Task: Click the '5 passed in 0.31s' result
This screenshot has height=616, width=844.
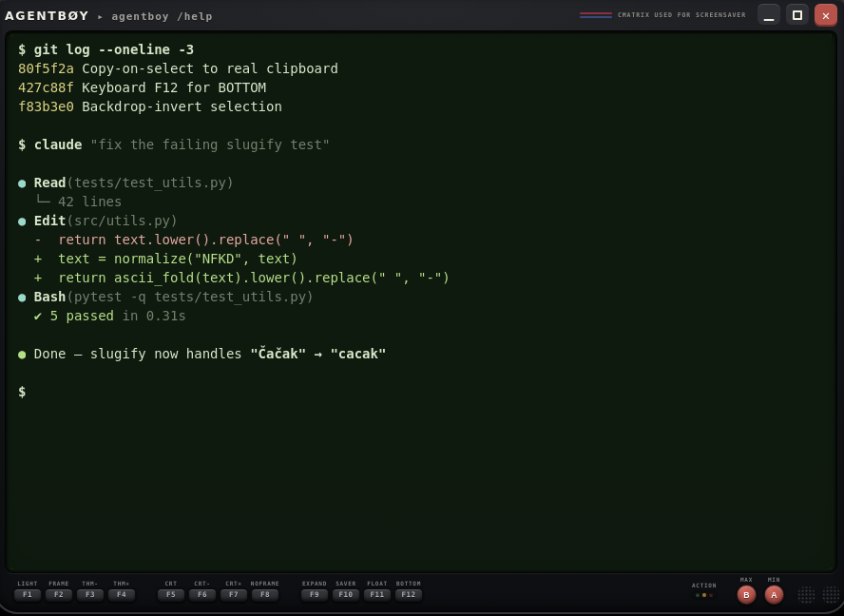Action: (110, 316)
